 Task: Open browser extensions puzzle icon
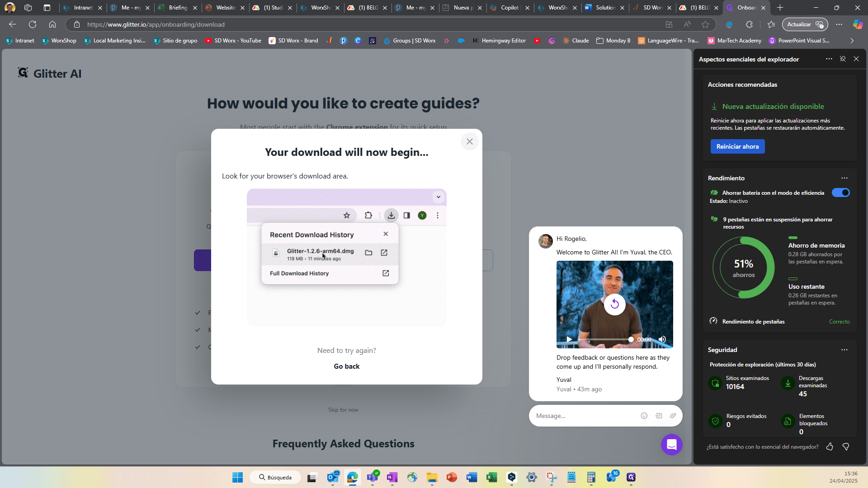pyautogui.click(x=750, y=24)
